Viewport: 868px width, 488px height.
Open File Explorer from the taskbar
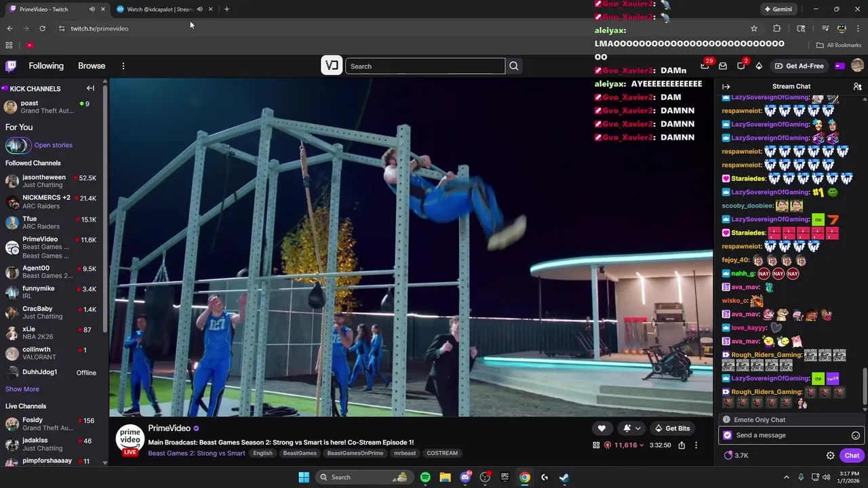pos(445,477)
